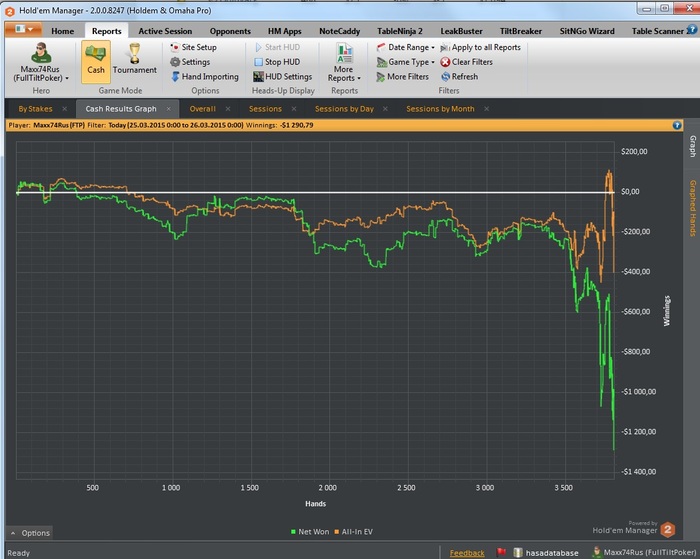Click the Winnings -$1 290,79 filter text
The height and width of the screenshot is (559, 700).
tap(279, 125)
